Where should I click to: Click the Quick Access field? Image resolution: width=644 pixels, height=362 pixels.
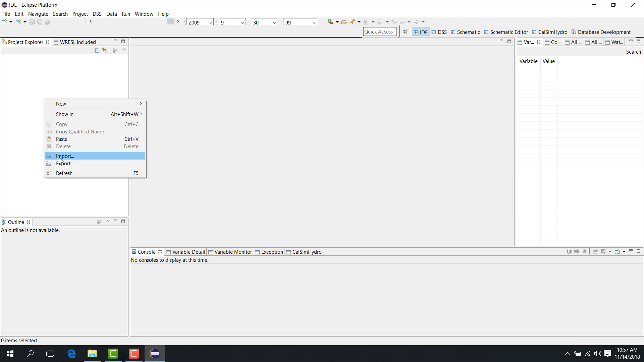tap(380, 32)
